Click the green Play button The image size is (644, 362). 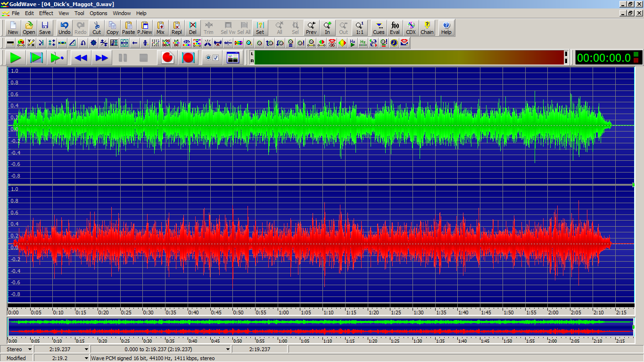coord(16,58)
